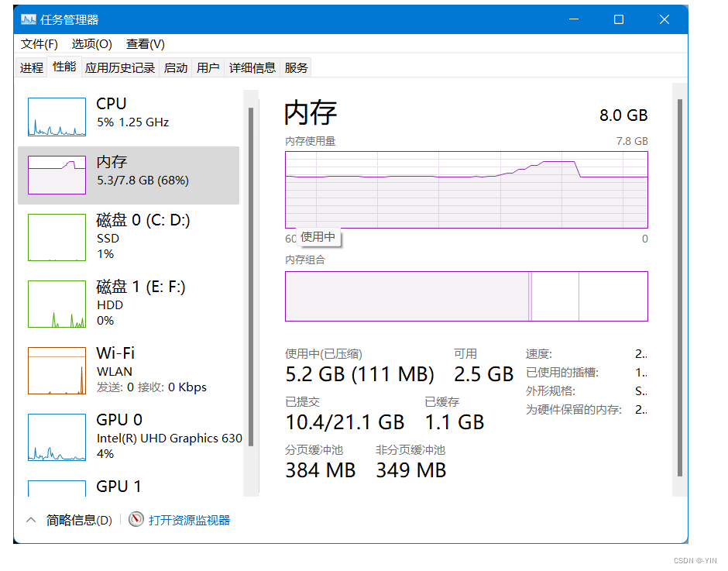Viewport: 728px width, 571px height.
Task: Click the large 内存 heading
Action: pos(311,112)
